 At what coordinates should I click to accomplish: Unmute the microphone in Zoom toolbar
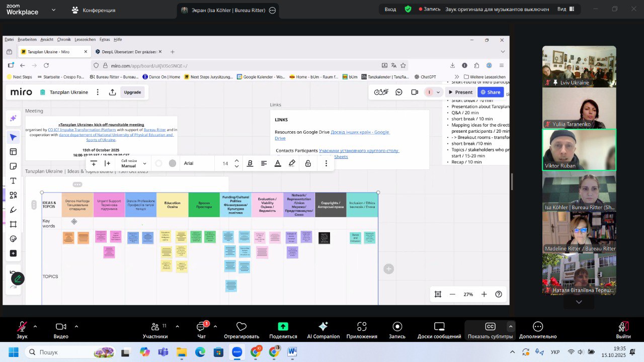22,327
